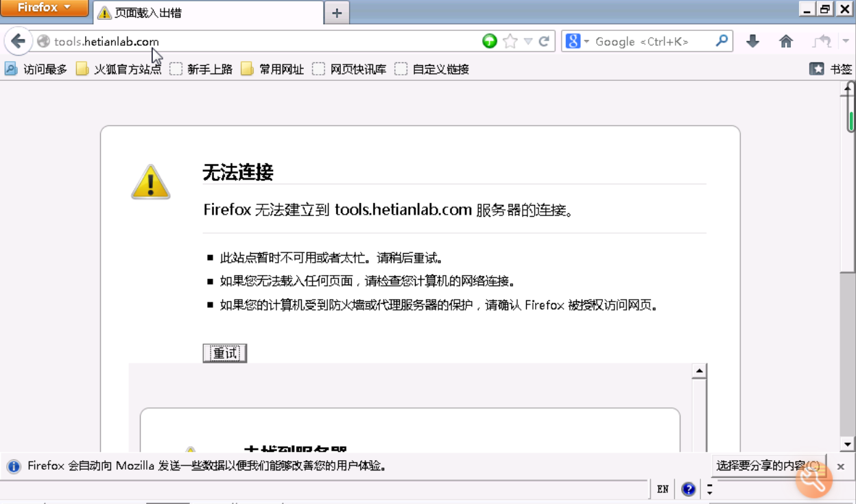This screenshot has height=504, width=856.
Task: Open the 自定义链接 bookmark
Action: point(432,69)
